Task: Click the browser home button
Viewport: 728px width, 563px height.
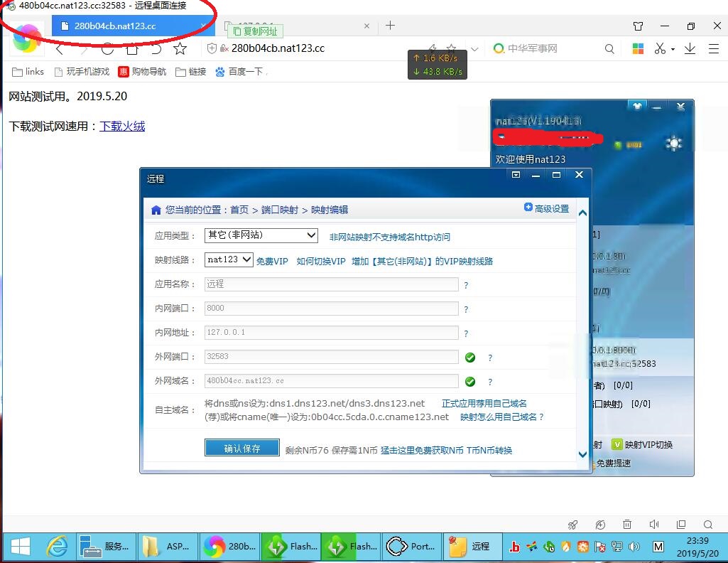Action: click(x=132, y=48)
